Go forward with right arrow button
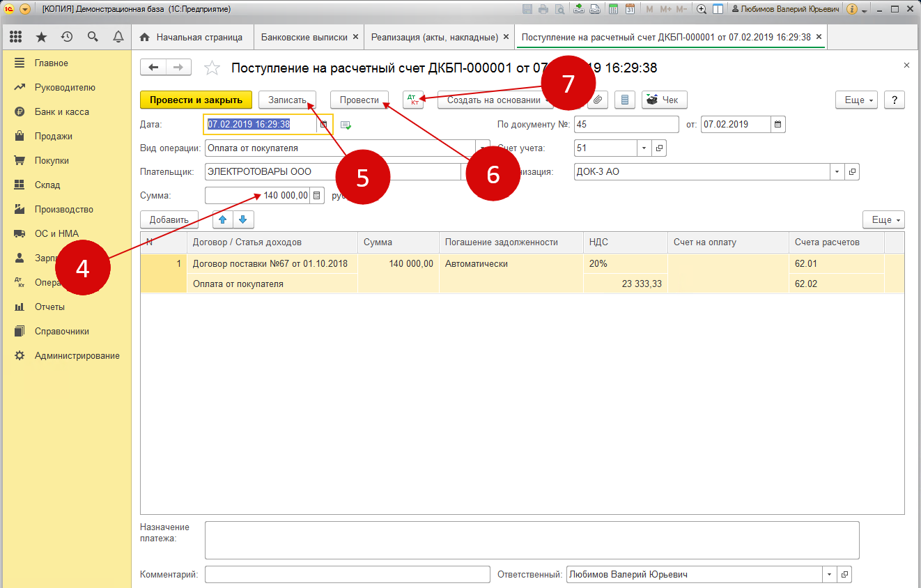Screen dimensions: 921x588 point(178,67)
